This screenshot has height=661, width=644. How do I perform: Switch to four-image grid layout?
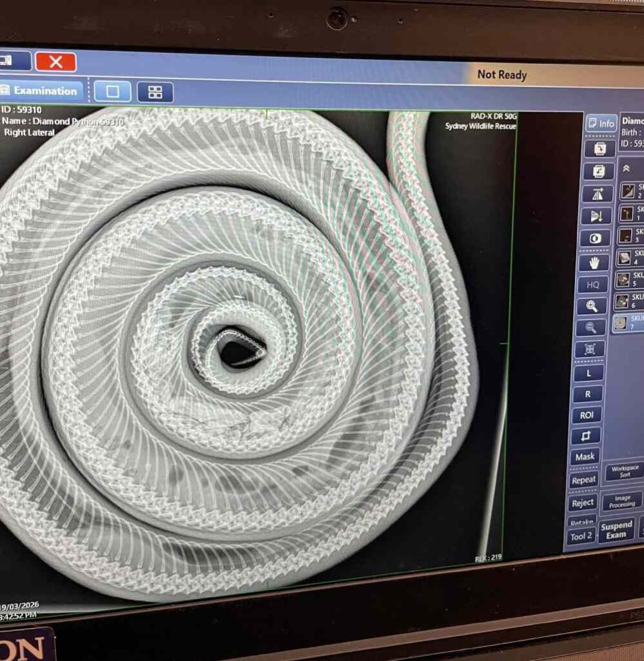pos(155,92)
